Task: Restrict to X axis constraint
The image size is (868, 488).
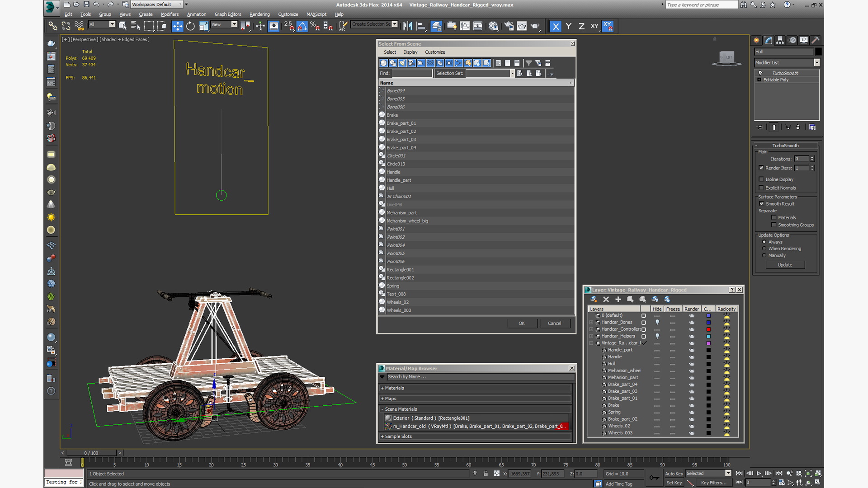Action: 556,26
